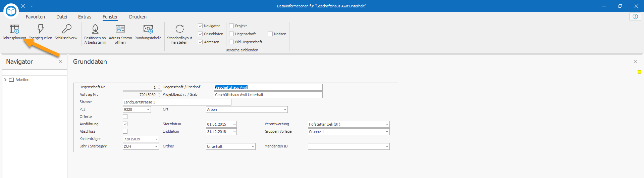Restore Standardlayout herstellen
This screenshot has width=644, height=178.
click(179, 34)
